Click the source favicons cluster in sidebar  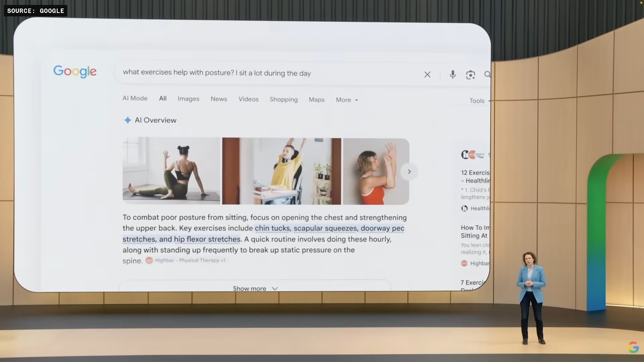pos(473,155)
